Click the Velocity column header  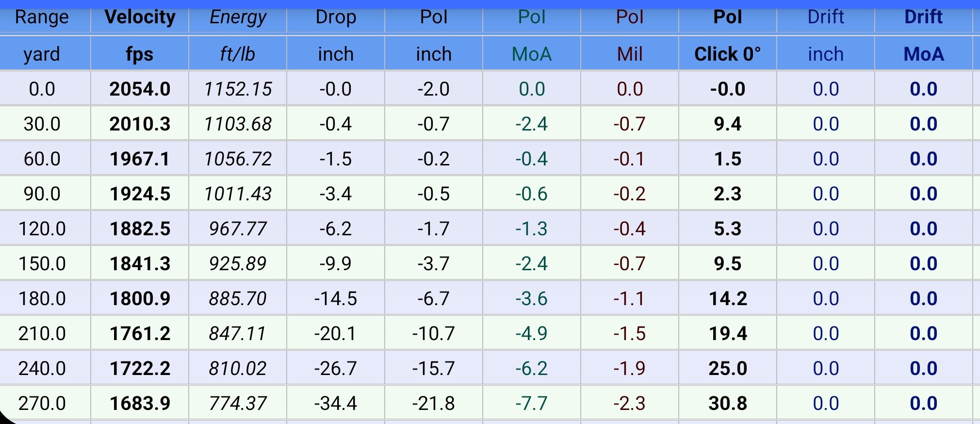(x=140, y=17)
